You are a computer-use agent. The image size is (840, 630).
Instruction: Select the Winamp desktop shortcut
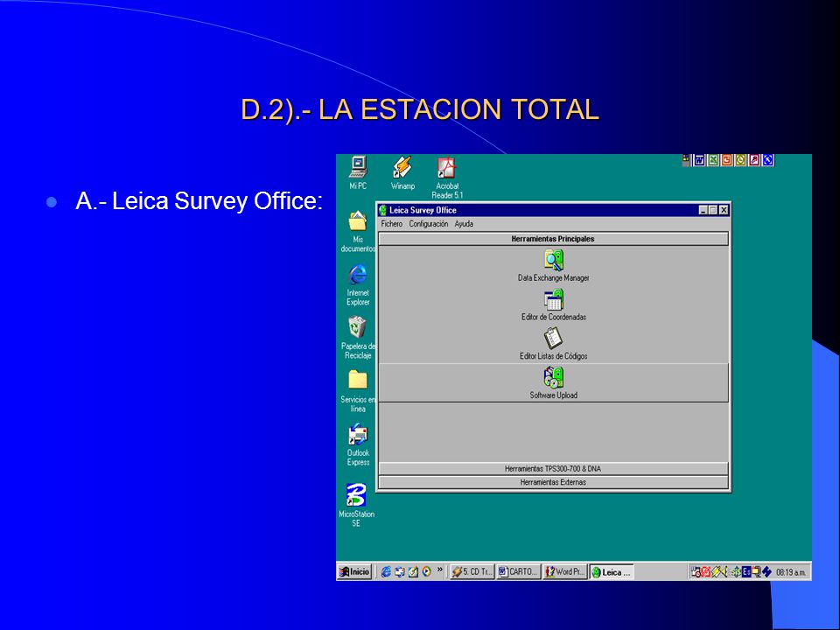(402, 172)
